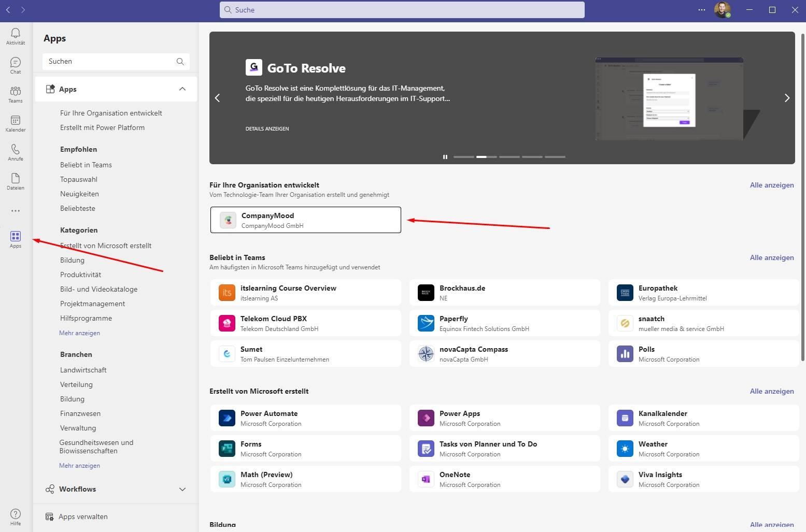
Task: Open settings and more ellipsis in title bar
Action: coord(702,10)
